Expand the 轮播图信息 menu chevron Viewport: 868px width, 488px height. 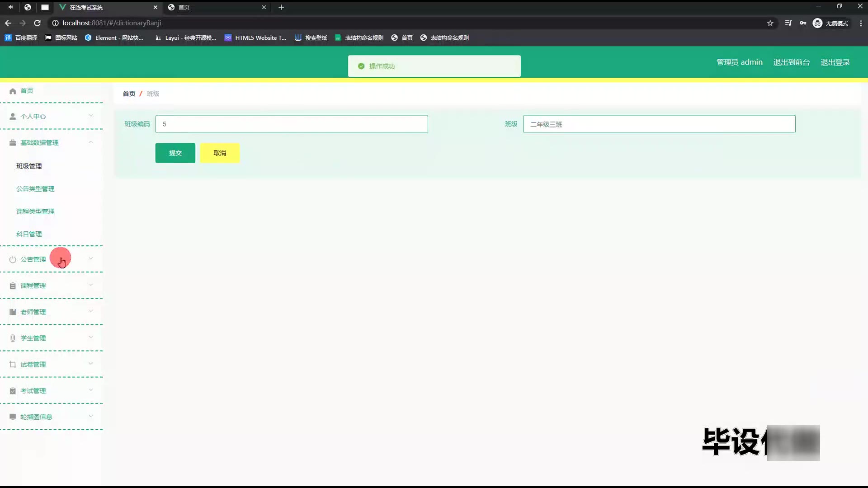(91, 416)
